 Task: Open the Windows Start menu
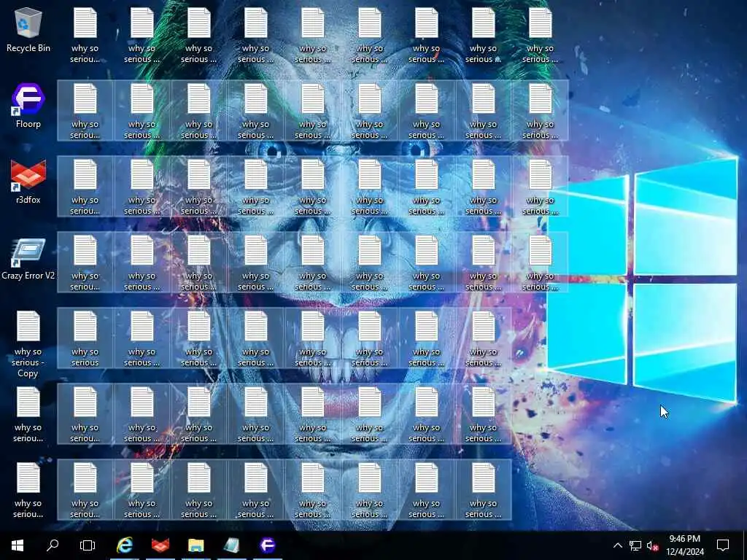tap(18, 545)
